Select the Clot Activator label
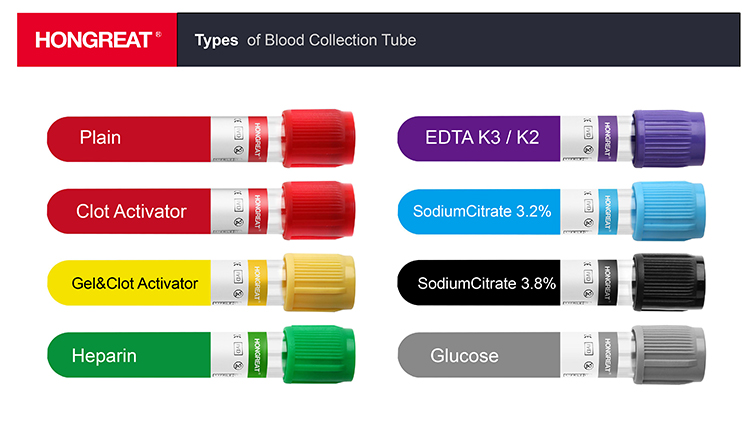Screen dimensions: 750x422 point(130,211)
